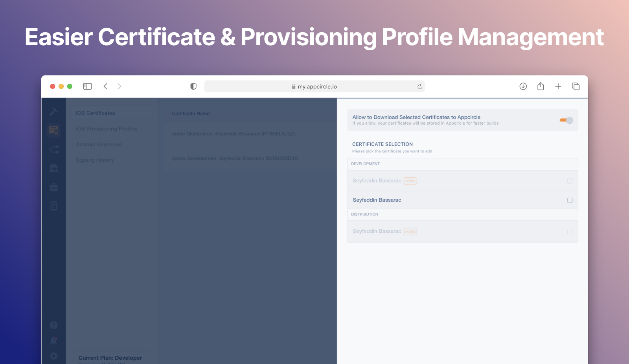Open a new tab with plus icon
The image size is (629, 364).
(x=558, y=86)
